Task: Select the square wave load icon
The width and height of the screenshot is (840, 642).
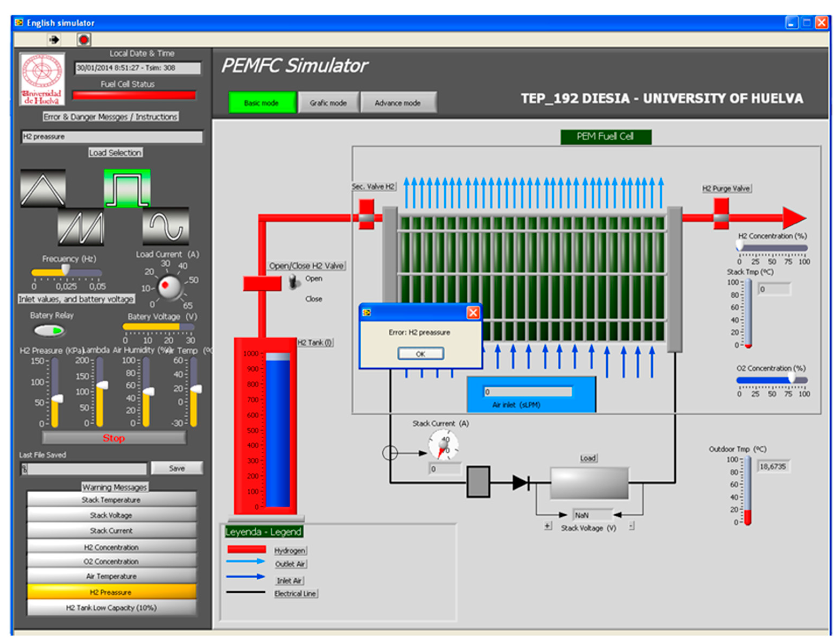Action: point(127,189)
